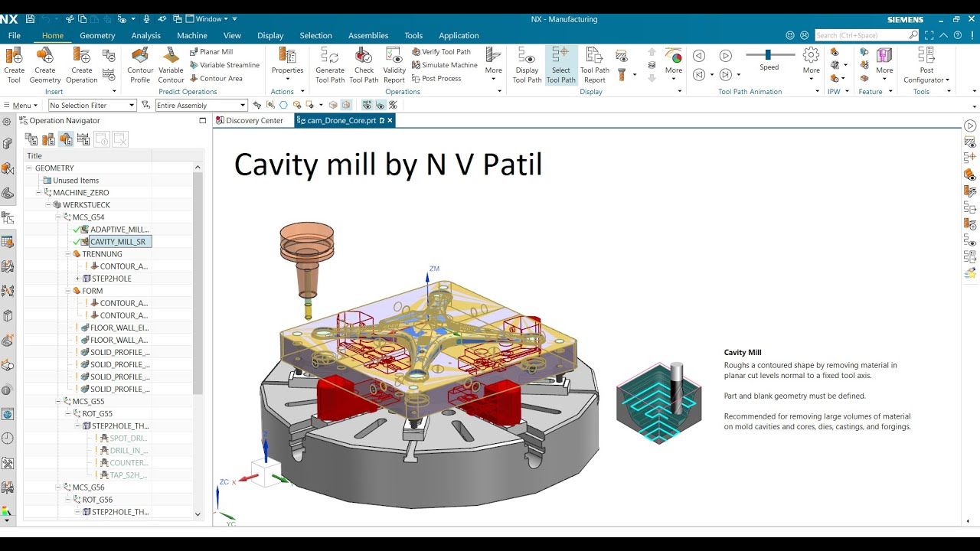980x551 pixels.
Task: Switch to the Assemblies ribbon tab
Action: pyautogui.click(x=368, y=35)
